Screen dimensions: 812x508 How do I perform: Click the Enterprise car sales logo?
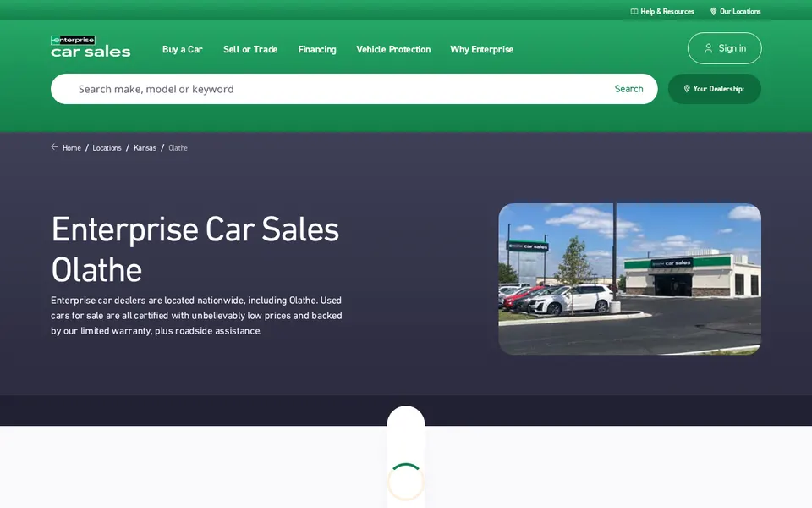pyautogui.click(x=91, y=47)
